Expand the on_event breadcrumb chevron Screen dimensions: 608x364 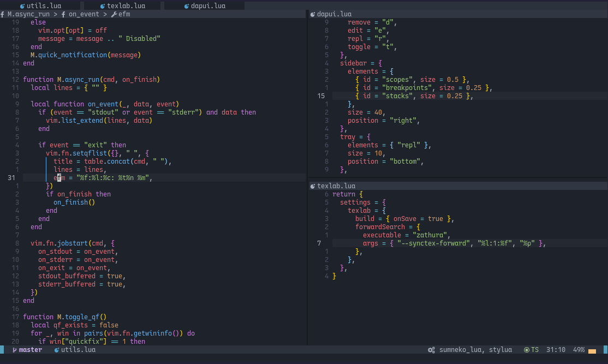coord(83,14)
